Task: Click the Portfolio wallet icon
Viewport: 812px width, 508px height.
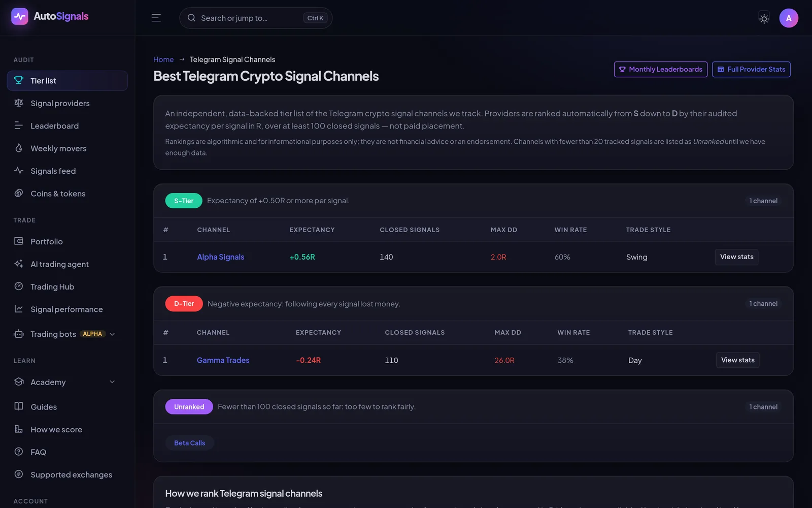Action: point(19,241)
